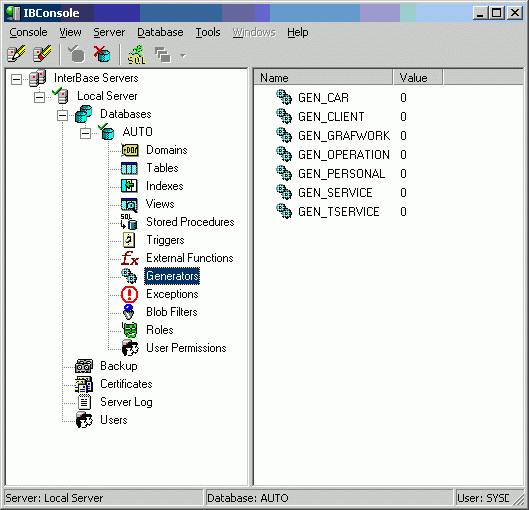The width and height of the screenshot is (529, 510).
Task: Open the Server menu
Action: [x=109, y=32]
